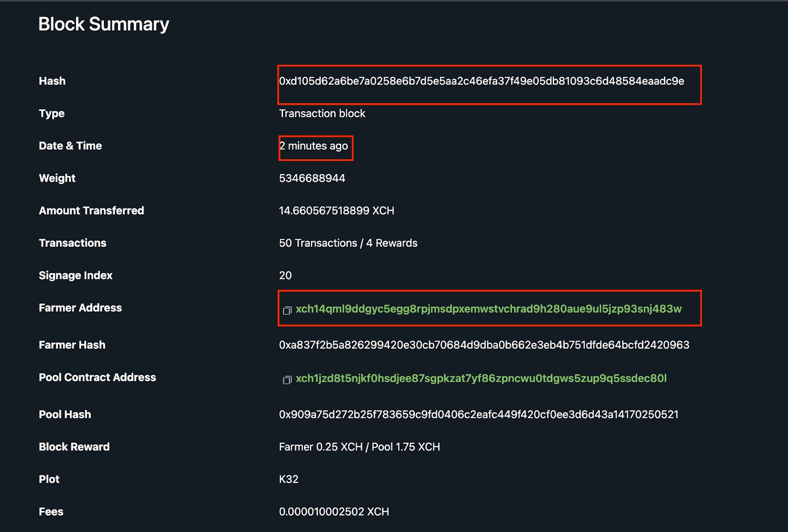Viewport: 788px width, 532px height.
Task: Click the Farmer Hash value 0xa837f2b5
Action: point(484,345)
